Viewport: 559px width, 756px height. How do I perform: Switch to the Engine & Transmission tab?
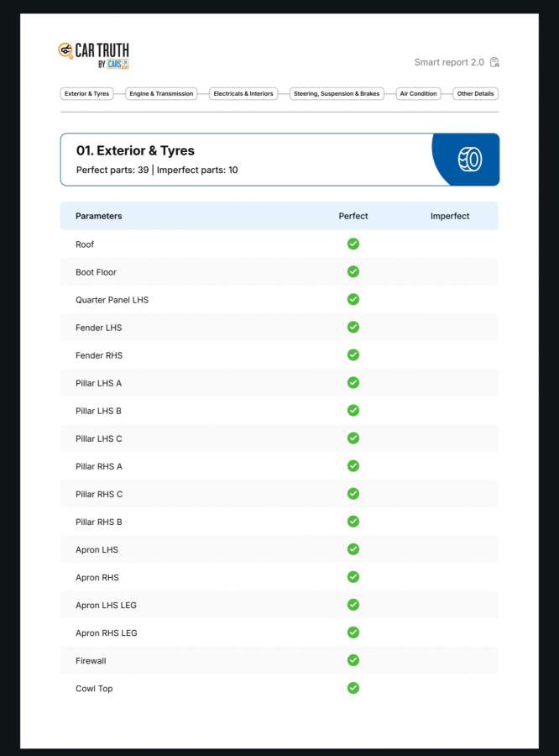coord(161,93)
